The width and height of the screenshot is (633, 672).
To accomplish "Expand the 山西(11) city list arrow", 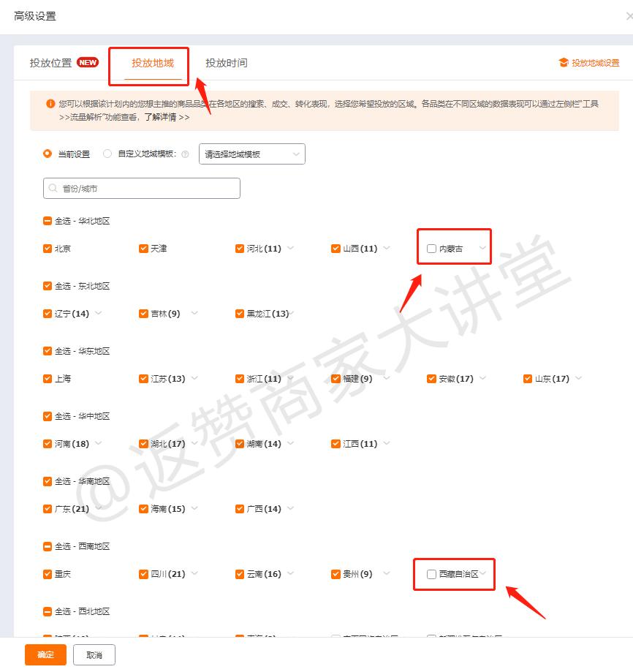I will tap(387, 248).
